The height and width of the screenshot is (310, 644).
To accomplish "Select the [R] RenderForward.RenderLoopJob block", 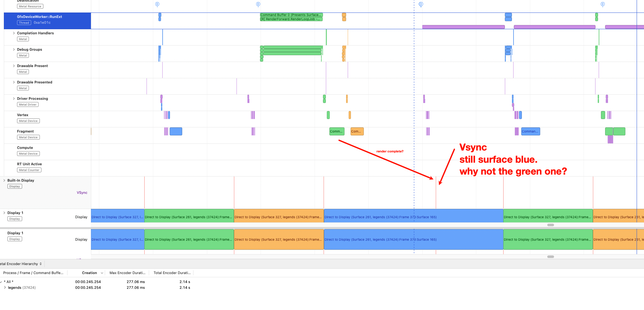I will coord(291,19).
